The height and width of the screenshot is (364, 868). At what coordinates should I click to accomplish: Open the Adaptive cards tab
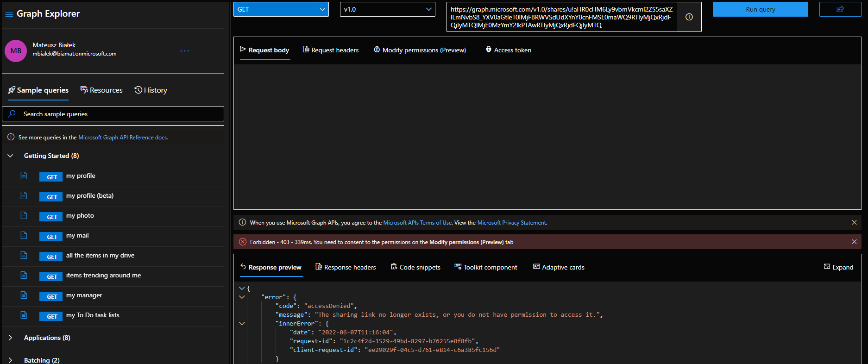coord(559,267)
